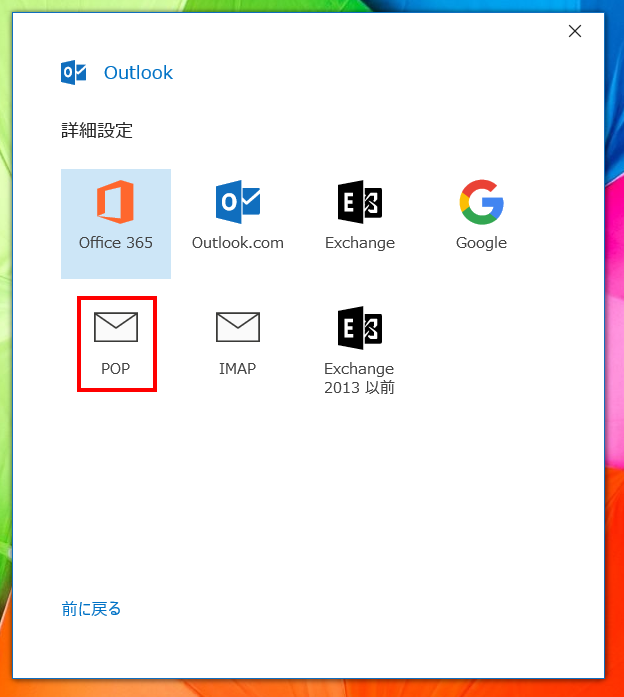624x697 pixels.
Task: Select the Exchange 2013 以前 icon
Action: click(x=359, y=327)
